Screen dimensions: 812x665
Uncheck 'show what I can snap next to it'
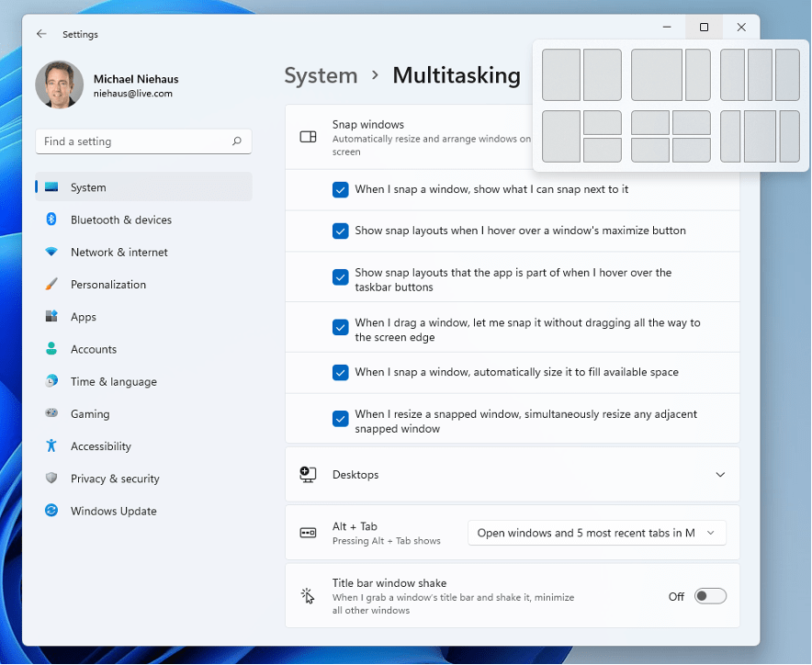pyautogui.click(x=340, y=189)
